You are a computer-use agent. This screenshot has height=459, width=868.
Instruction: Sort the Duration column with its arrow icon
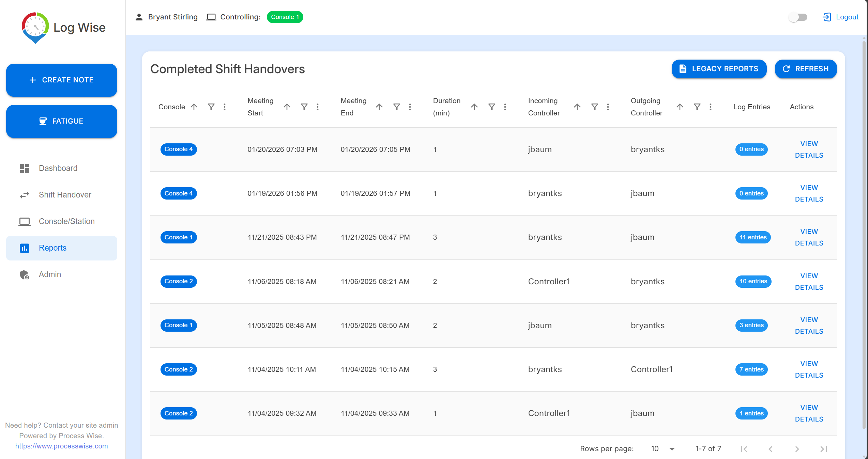pos(474,107)
